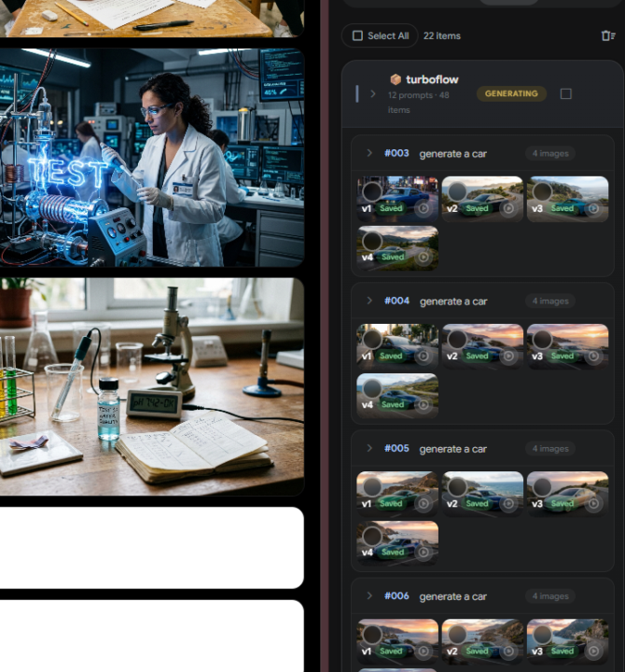The image size is (625, 672).
Task: Click the delete selected items trash icon
Action: (608, 35)
